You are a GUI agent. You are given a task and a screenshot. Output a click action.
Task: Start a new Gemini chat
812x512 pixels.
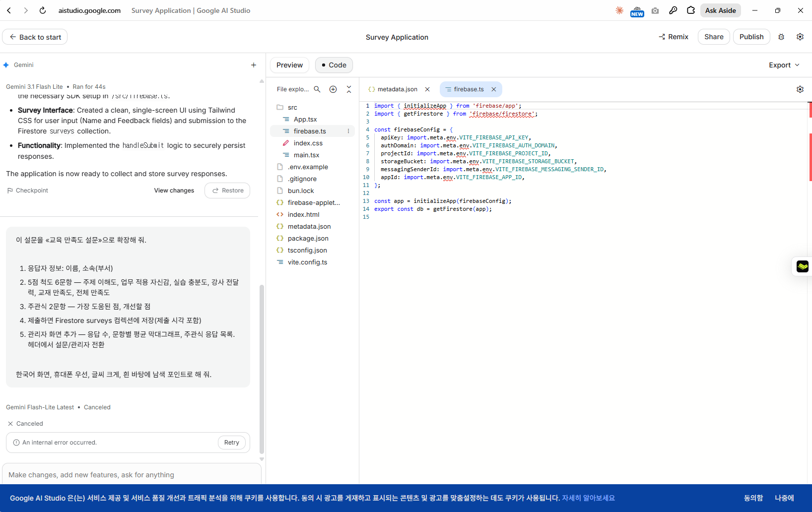click(254, 65)
